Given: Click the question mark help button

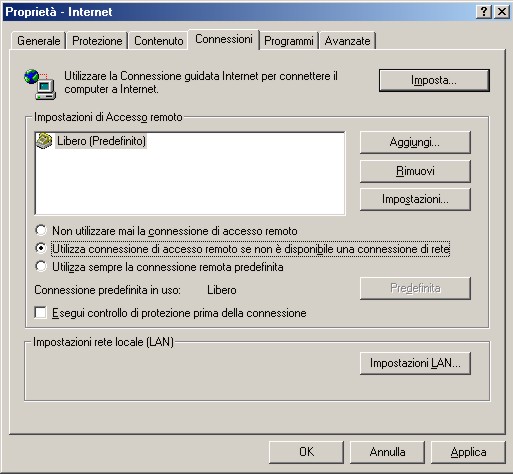Looking at the screenshot, I should [x=484, y=12].
